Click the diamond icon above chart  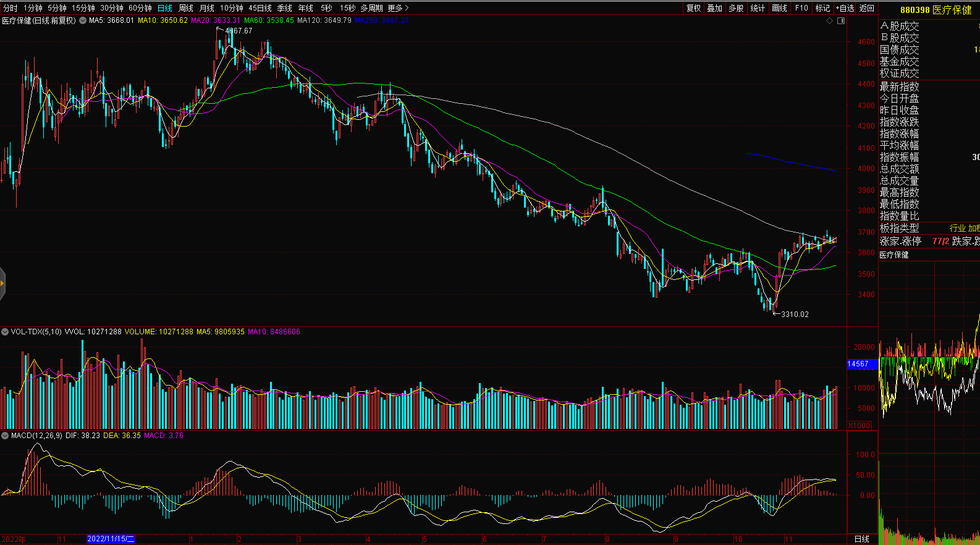[x=829, y=21]
